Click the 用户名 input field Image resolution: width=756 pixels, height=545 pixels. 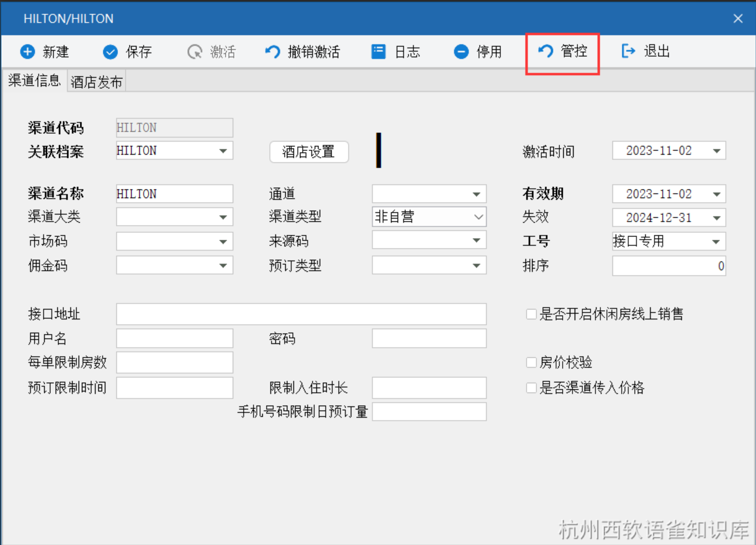click(x=174, y=338)
